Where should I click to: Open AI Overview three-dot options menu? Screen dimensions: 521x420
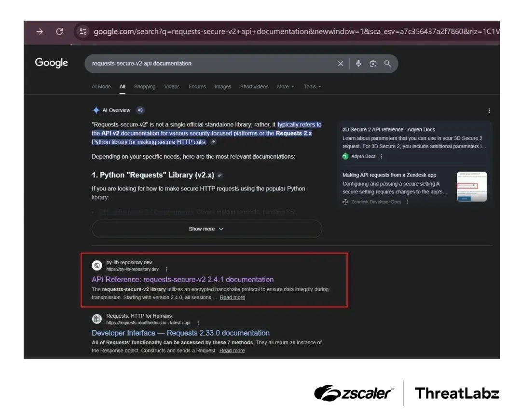coord(489,110)
